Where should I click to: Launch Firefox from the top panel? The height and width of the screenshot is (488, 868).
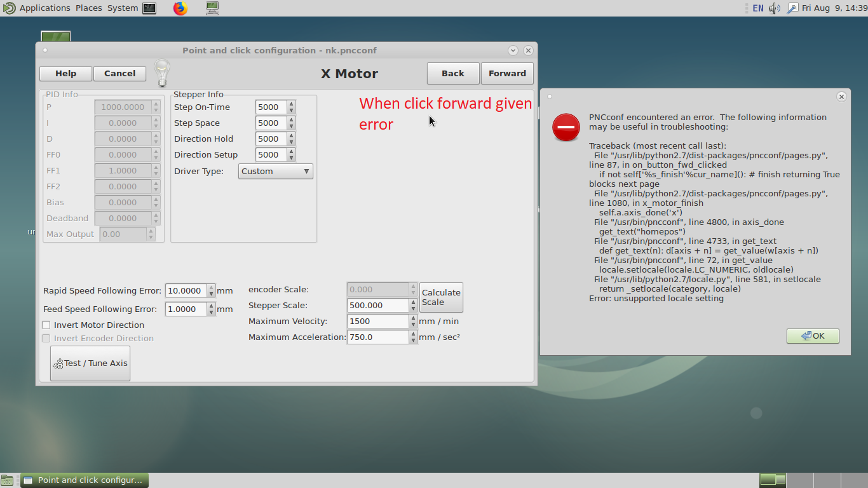[180, 8]
